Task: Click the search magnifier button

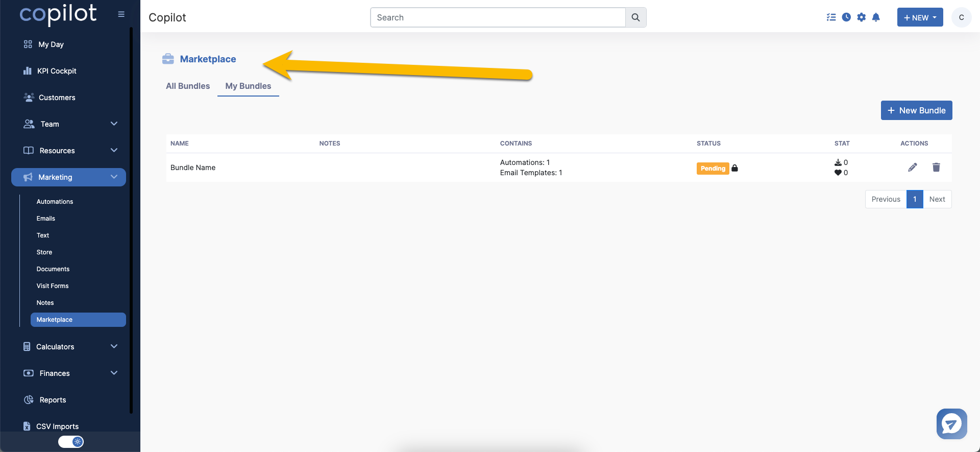Action: (x=636, y=17)
